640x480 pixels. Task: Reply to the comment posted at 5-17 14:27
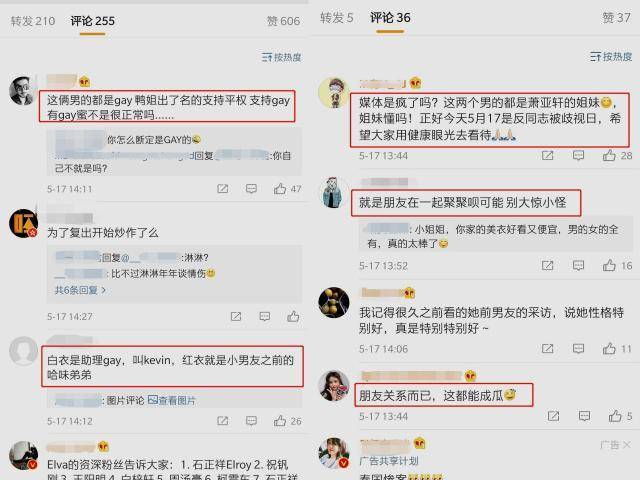(x=264, y=316)
